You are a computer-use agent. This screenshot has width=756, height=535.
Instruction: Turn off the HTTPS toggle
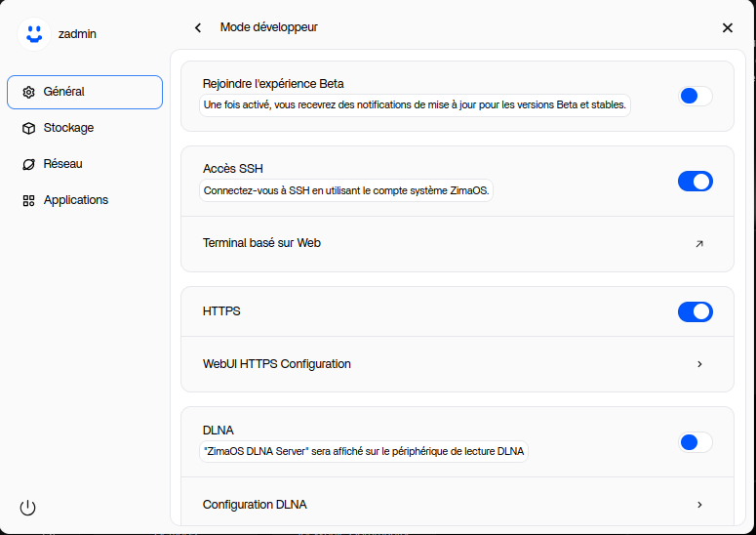pyautogui.click(x=696, y=311)
